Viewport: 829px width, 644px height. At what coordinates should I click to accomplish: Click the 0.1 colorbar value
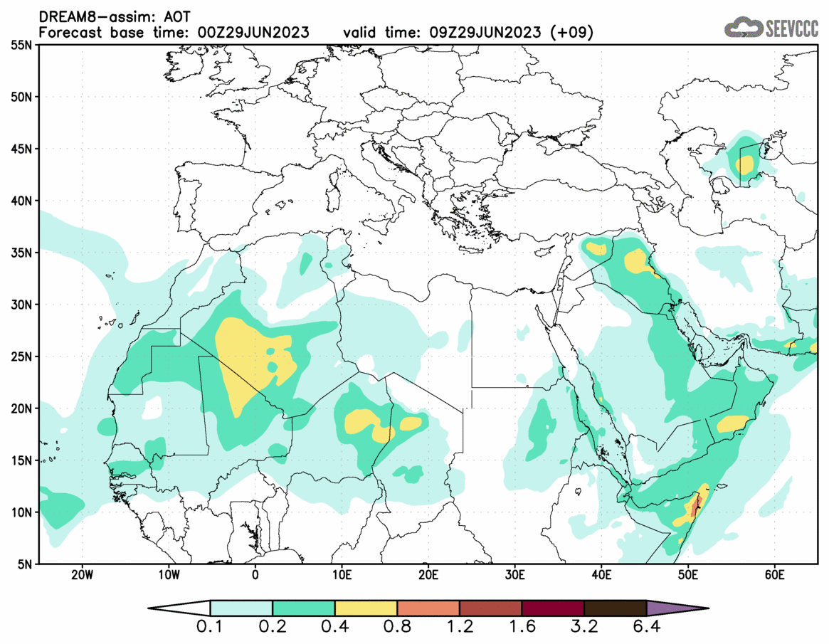coord(210,627)
